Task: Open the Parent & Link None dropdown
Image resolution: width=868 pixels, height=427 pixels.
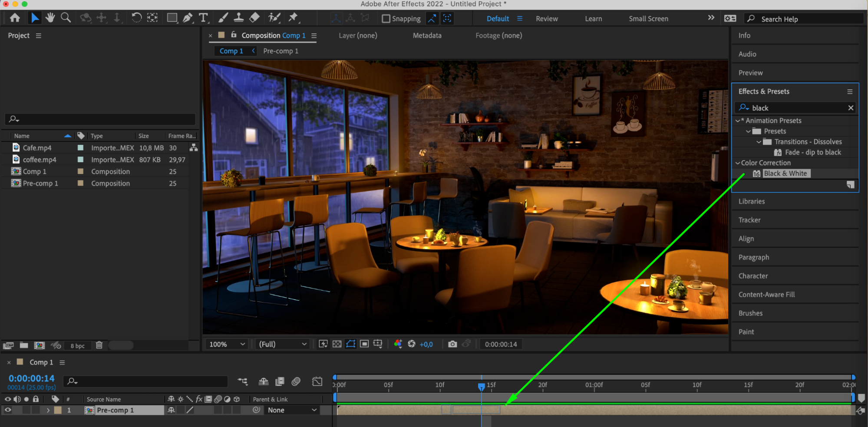Action: coord(292,410)
